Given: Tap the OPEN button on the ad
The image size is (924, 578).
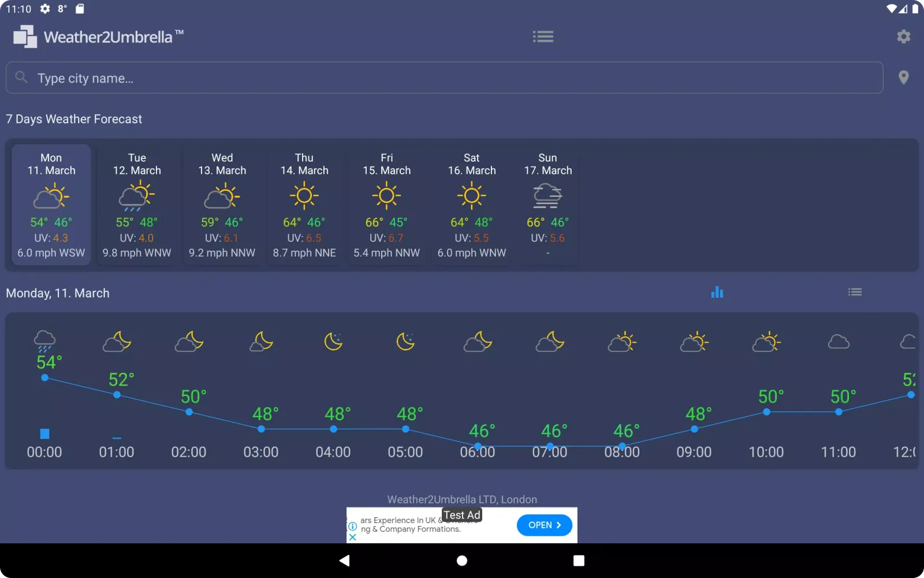Looking at the screenshot, I should pyautogui.click(x=544, y=525).
